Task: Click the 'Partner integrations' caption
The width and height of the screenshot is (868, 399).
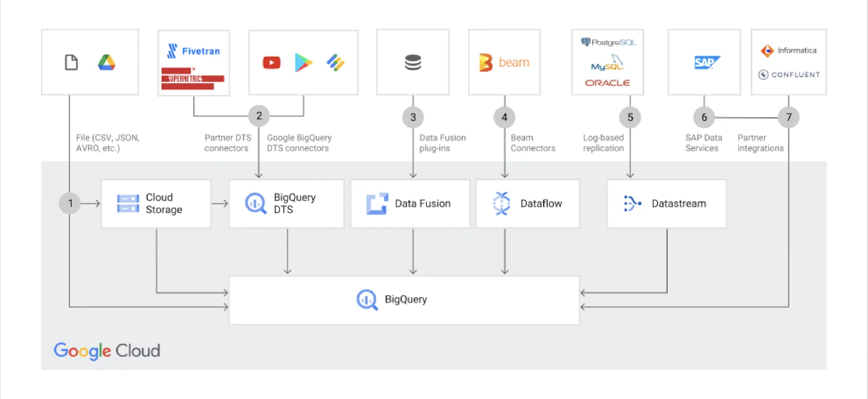Action: click(761, 143)
